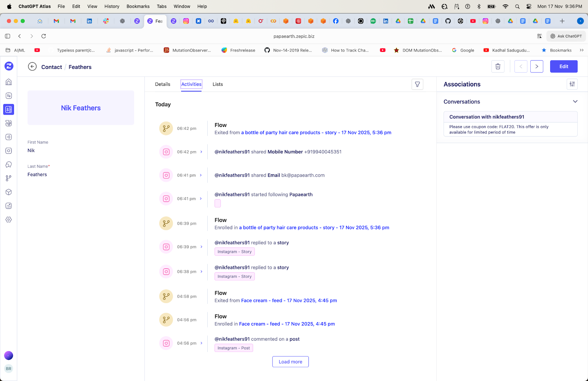Switch to the Lists tab
588x381 pixels.
218,84
